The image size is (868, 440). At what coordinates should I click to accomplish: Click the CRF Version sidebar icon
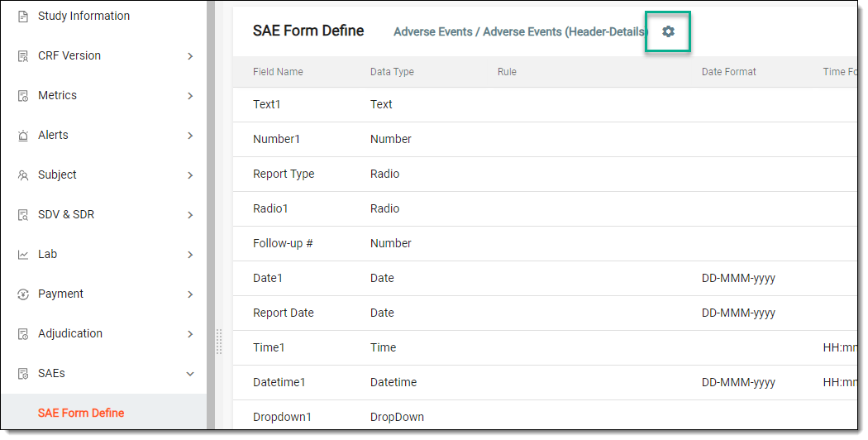pyautogui.click(x=23, y=56)
